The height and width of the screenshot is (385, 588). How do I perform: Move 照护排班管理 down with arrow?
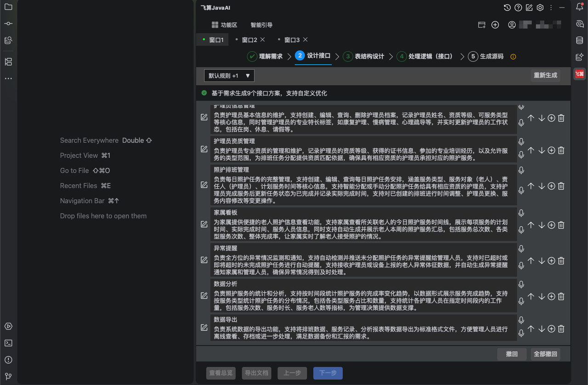(542, 186)
